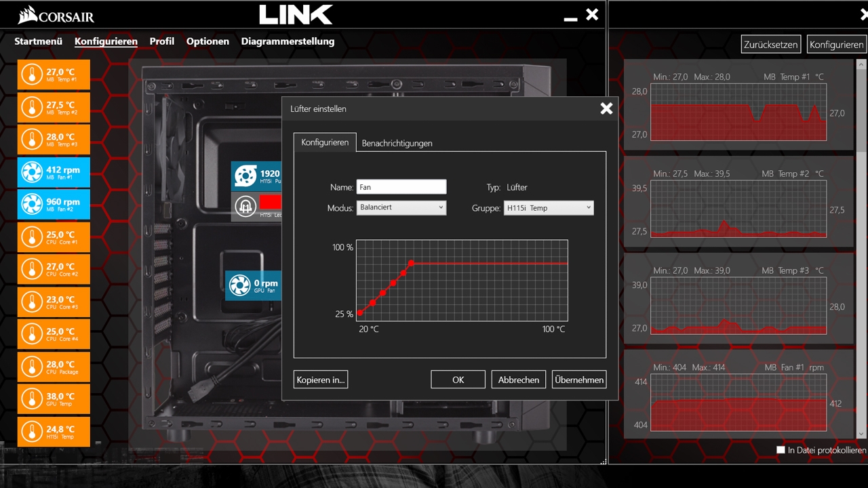Click the red H115i LED color swatch

271,202
